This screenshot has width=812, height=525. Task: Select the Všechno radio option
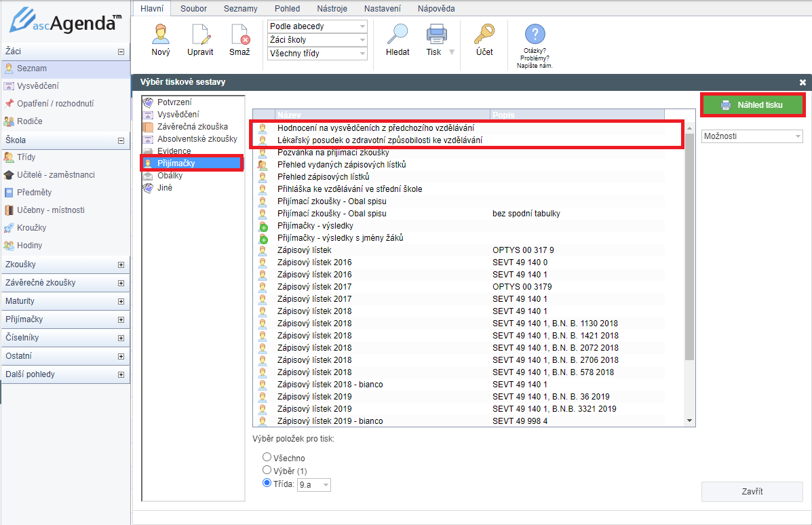coord(267,458)
